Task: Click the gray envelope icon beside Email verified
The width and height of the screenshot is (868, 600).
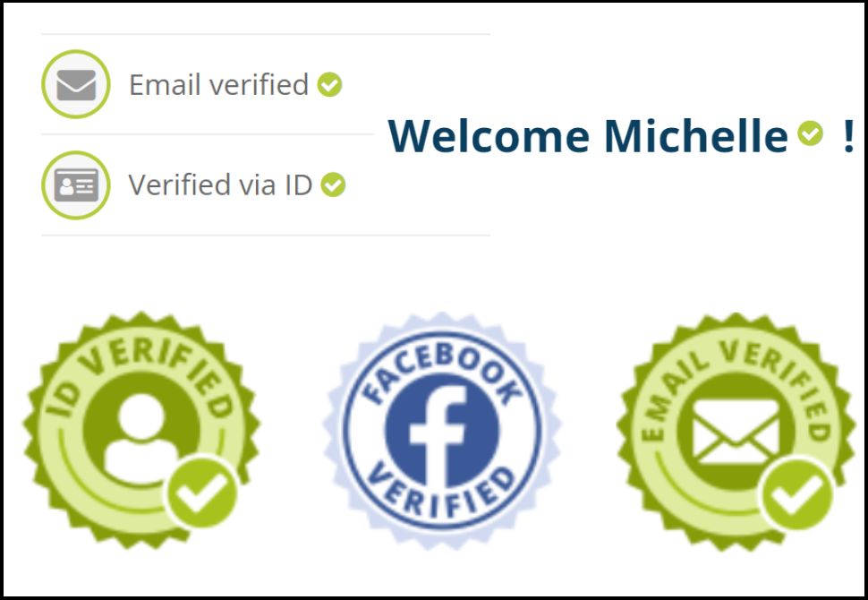Action: (76, 85)
